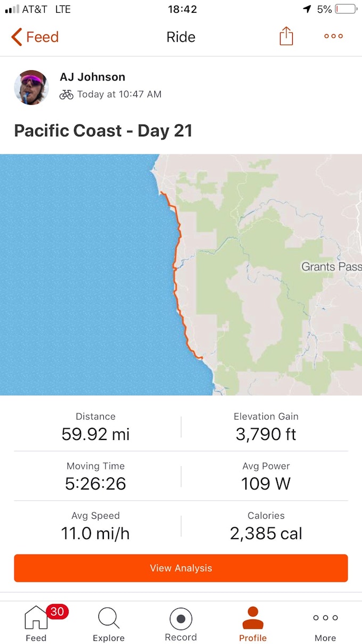Screen dimensions: 362x644
Task: Tap the Record circle button
Action: coord(180,619)
